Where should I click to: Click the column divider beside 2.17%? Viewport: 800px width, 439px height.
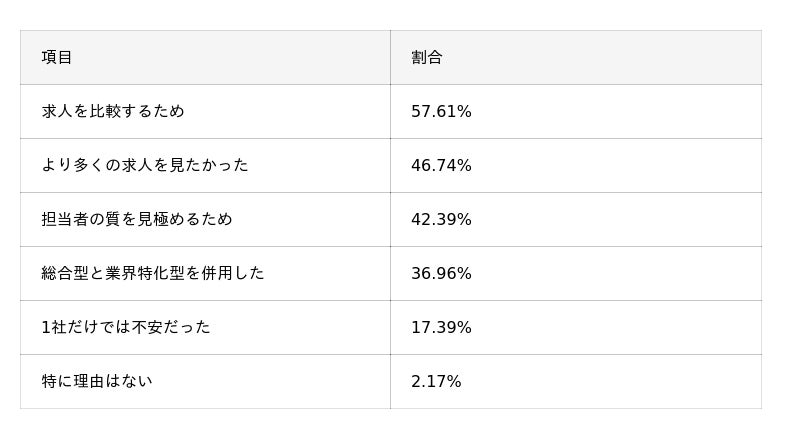390,382
